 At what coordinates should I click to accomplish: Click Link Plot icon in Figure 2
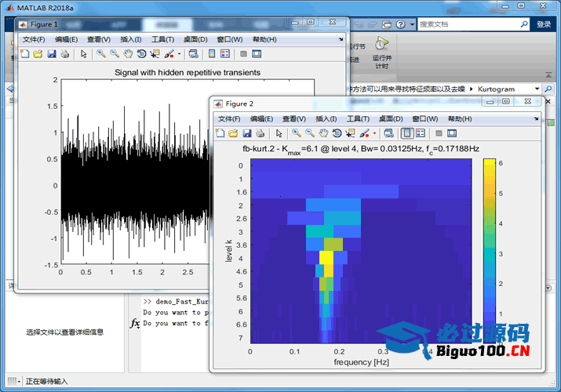tap(389, 133)
